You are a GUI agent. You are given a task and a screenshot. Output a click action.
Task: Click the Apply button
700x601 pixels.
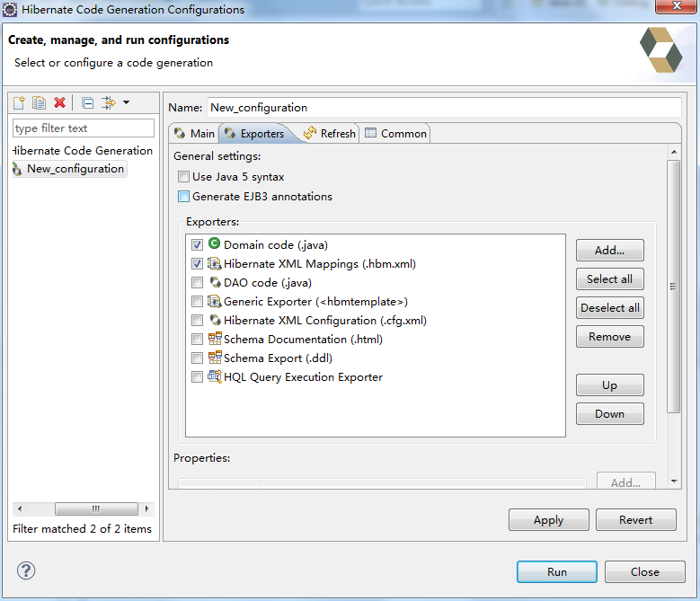(x=549, y=520)
